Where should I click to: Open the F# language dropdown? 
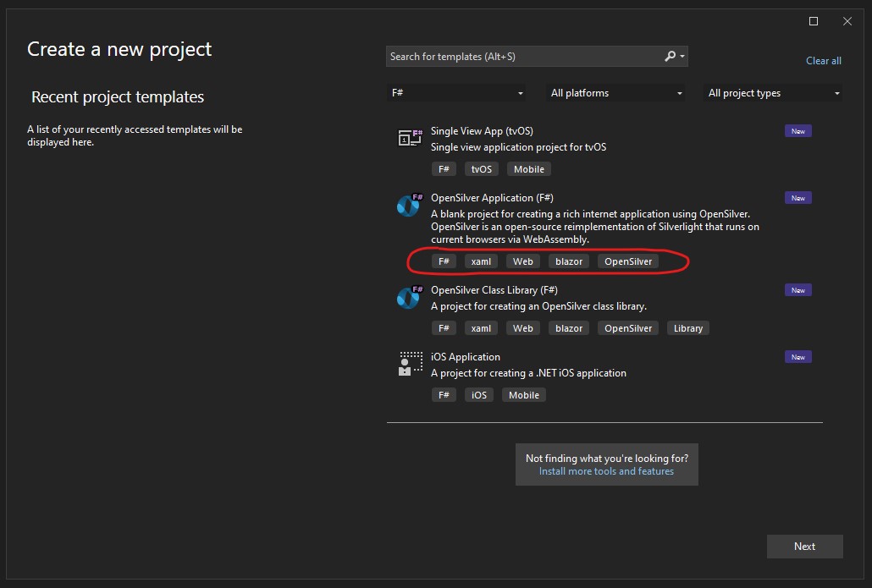point(457,92)
